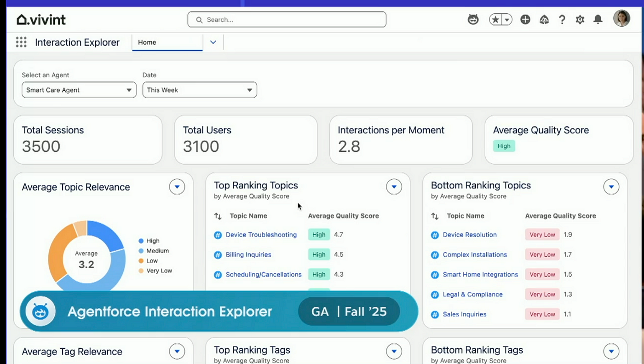Open the App Launcher grid icon
Image resolution: width=644 pixels, height=364 pixels.
click(x=21, y=42)
